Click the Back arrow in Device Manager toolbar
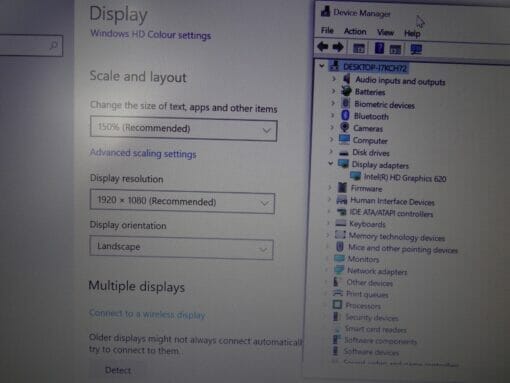The height and width of the screenshot is (383, 510). pyautogui.click(x=322, y=47)
